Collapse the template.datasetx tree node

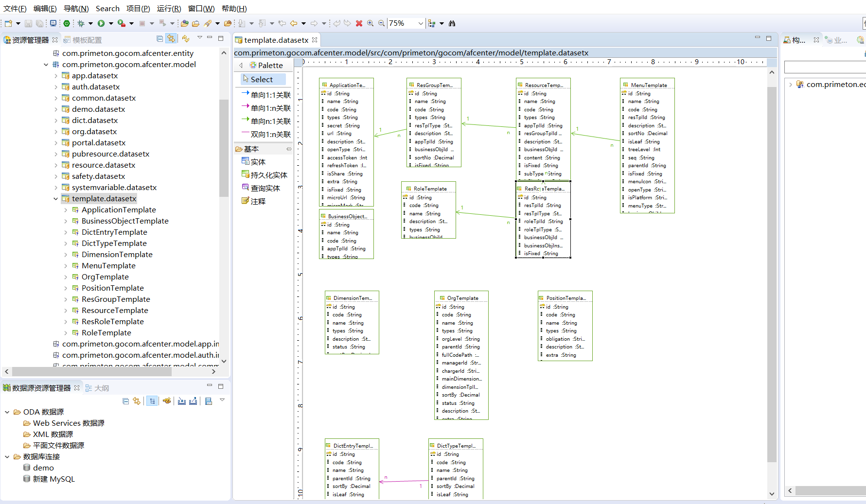(56, 199)
